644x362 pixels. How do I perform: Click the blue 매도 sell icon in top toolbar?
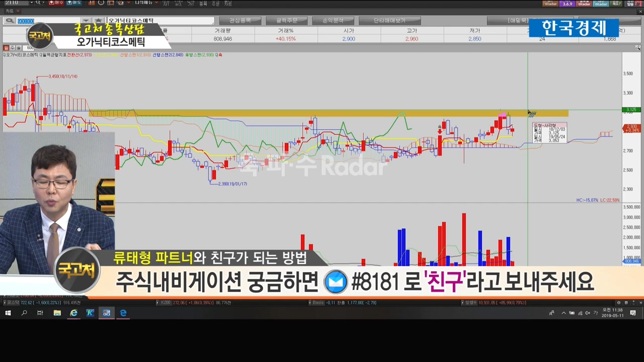(73, 3)
